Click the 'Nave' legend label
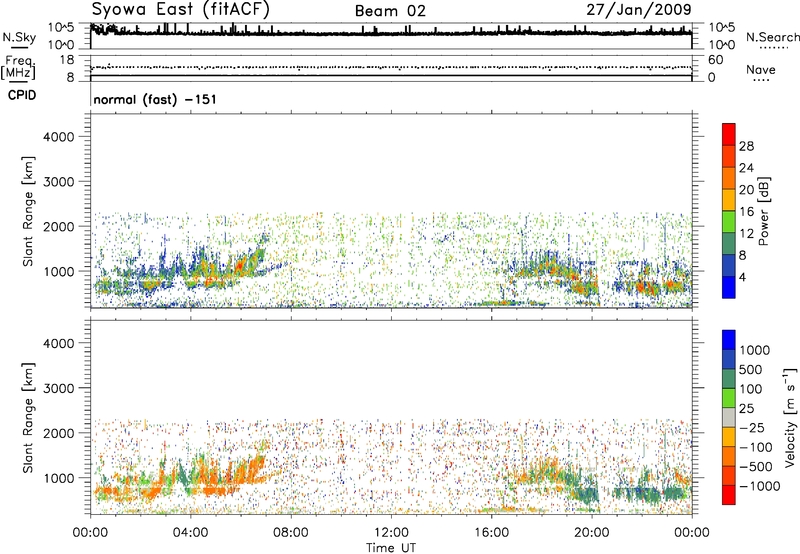800x554 pixels. click(761, 70)
